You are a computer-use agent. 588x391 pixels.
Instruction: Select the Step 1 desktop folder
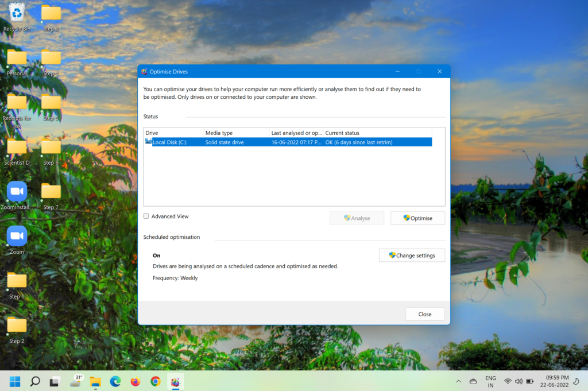click(x=17, y=285)
